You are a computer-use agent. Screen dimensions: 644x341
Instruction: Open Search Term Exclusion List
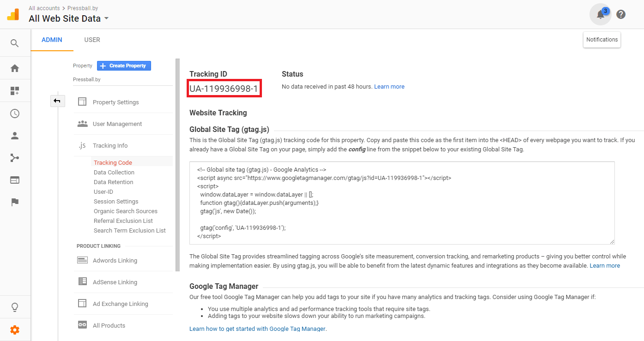click(x=130, y=231)
